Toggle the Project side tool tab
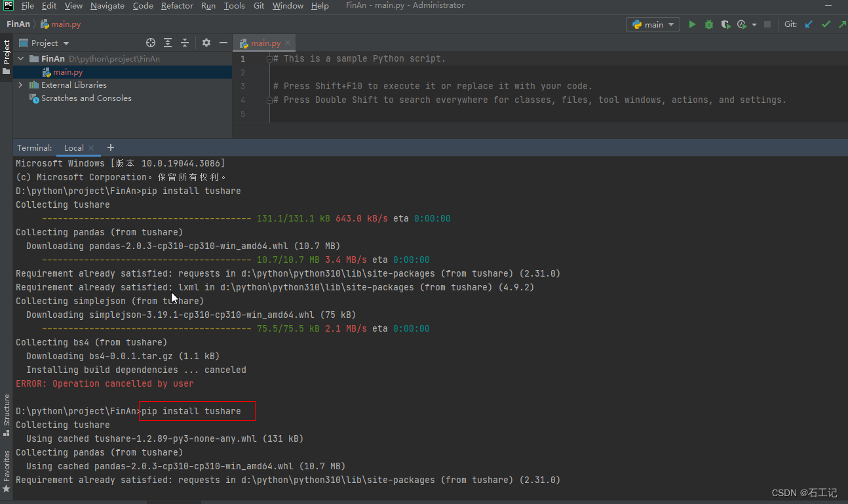This screenshot has width=848, height=504. pos(7,58)
